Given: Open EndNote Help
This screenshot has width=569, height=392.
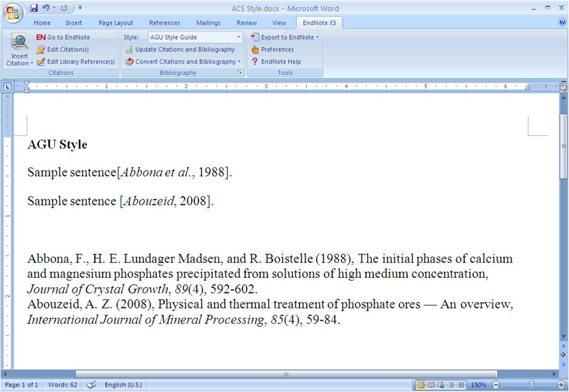Looking at the screenshot, I should [276, 62].
